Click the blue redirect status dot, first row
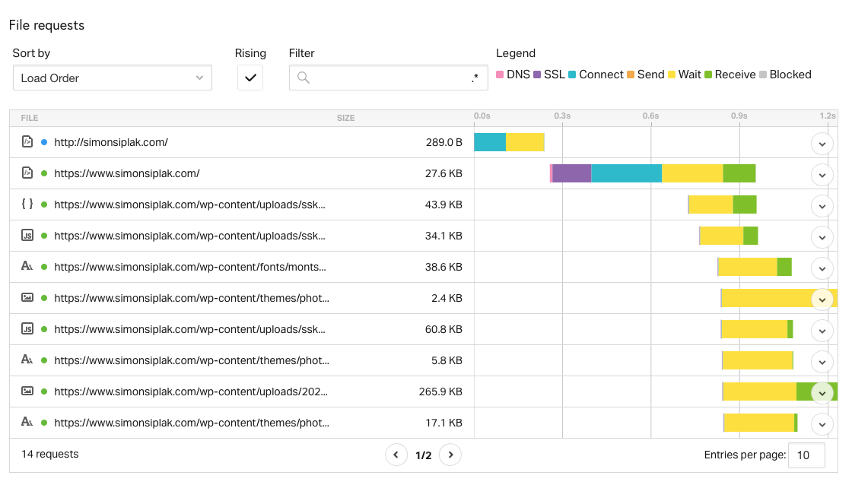The width and height of the screenshot is (852, 504). pos(44,142)
